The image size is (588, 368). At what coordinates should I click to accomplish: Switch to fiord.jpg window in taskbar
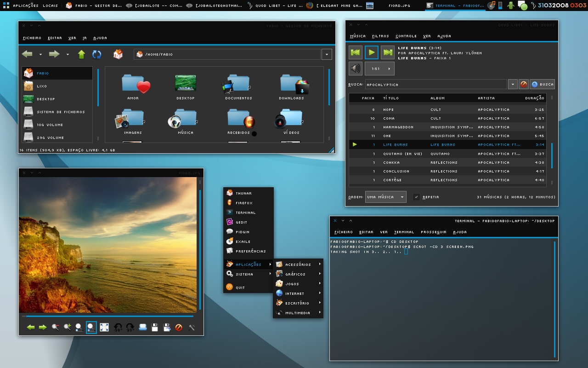click(394, 6)
